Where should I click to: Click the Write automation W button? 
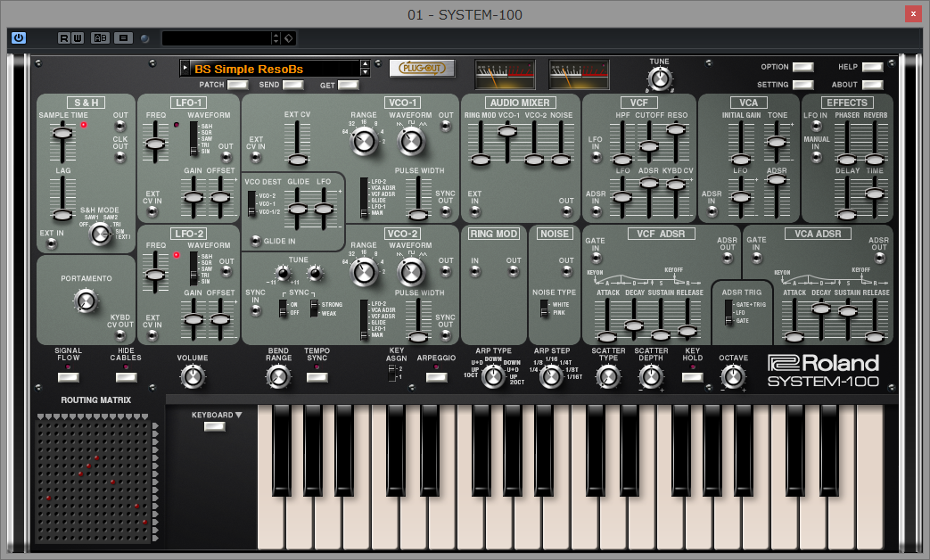coord(78,37)
